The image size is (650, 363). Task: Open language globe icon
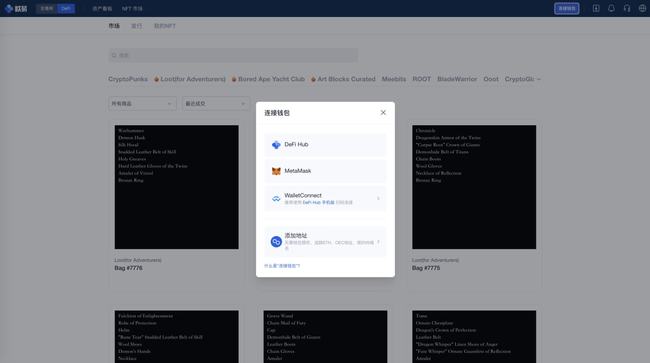(x=642, y=8)
